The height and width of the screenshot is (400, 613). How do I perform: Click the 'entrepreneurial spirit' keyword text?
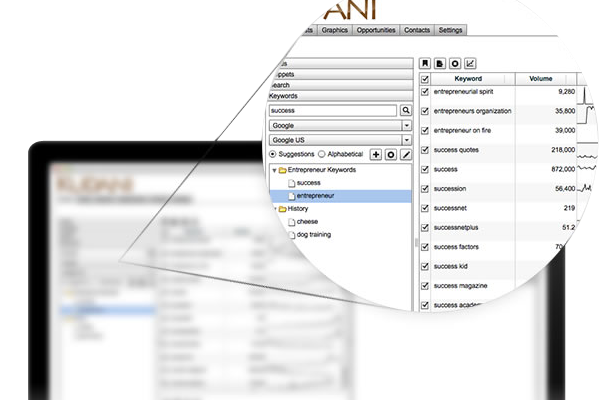pyautogui.click(x=463, y=91)
